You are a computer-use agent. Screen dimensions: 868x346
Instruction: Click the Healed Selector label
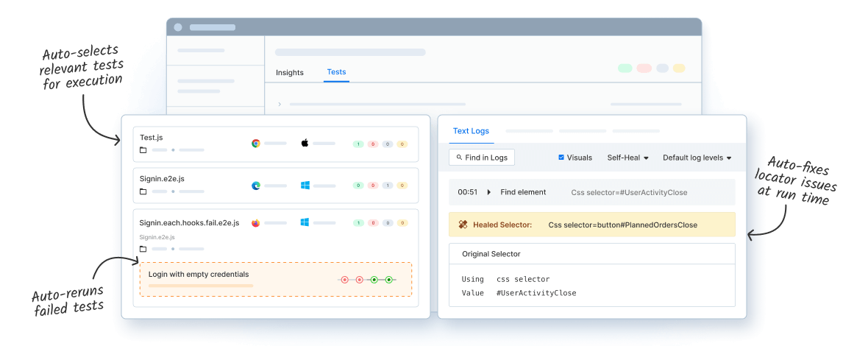(502, 225)
